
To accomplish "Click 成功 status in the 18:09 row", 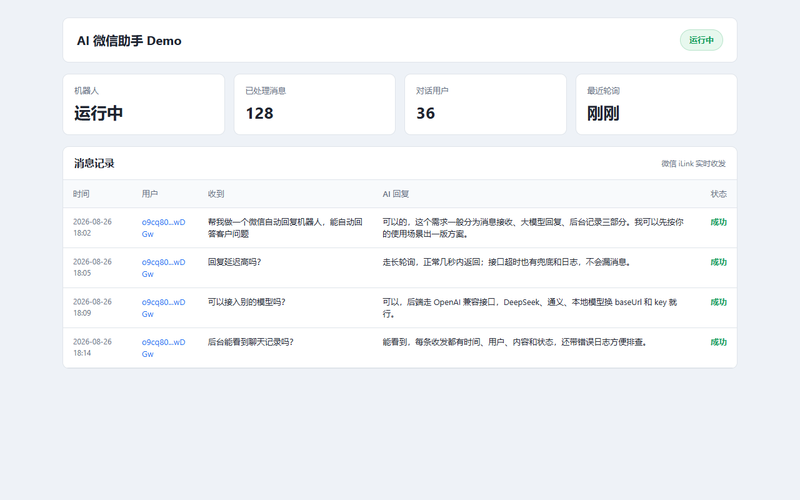I will tap(718, 302).
